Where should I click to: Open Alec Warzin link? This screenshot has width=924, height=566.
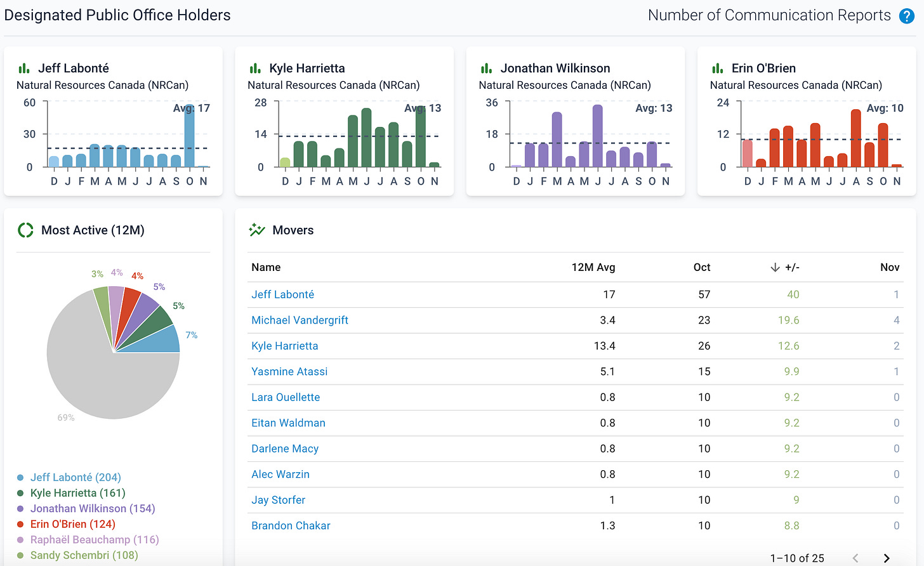pos(280,475)
